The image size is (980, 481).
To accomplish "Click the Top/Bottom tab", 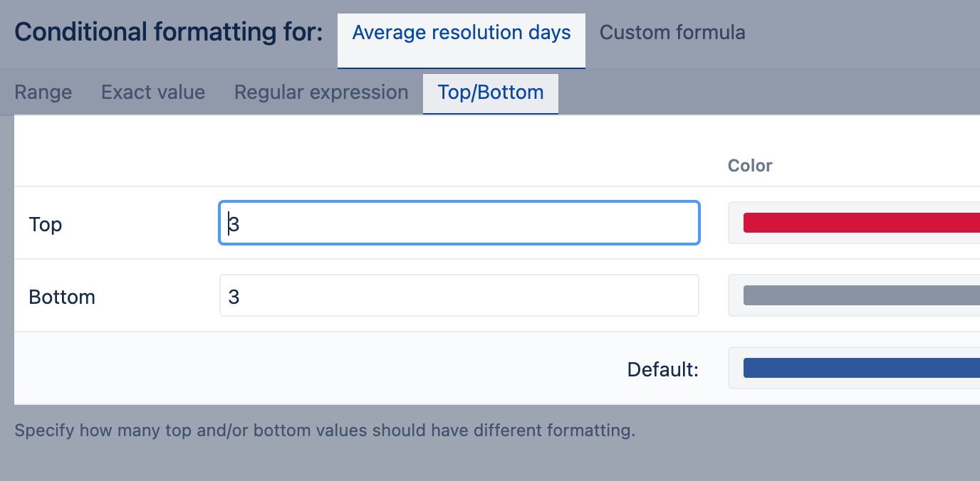I will coord(491,92).
